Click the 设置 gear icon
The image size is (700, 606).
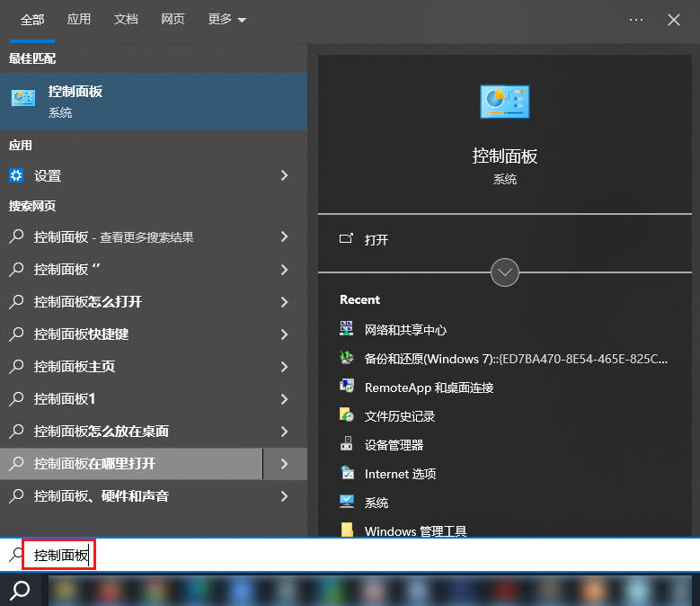click(x=16, y=175)
